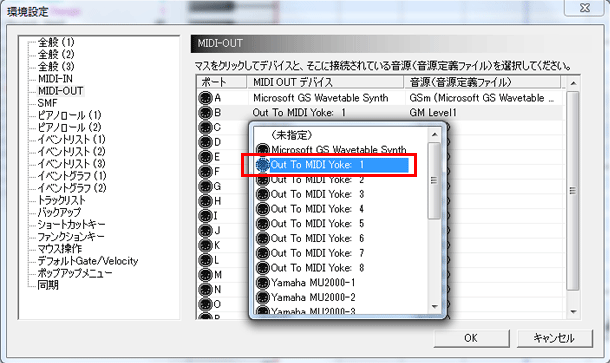The image size is (610, 363).
Task: Click MIDI OUT デバイス column header
Action: pos(325,82)
